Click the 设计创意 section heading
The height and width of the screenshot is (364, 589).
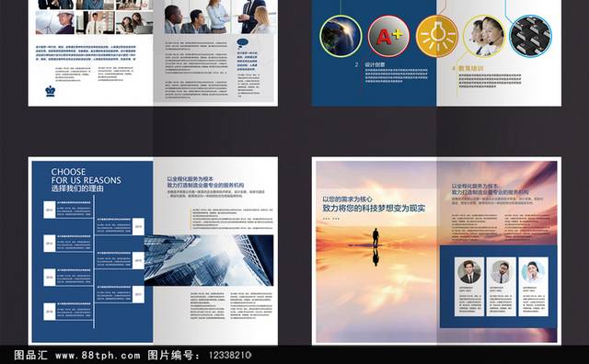point(375,64)
